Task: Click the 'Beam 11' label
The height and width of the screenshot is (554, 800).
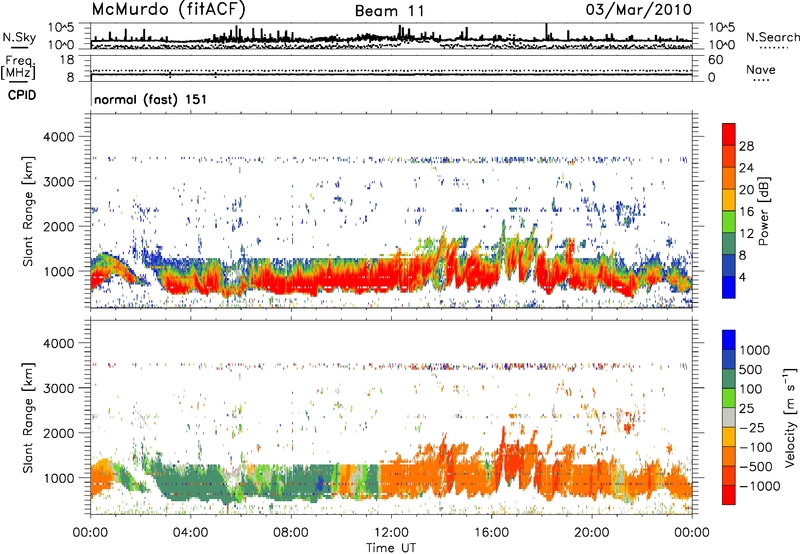Action: [x=390, y=11]
